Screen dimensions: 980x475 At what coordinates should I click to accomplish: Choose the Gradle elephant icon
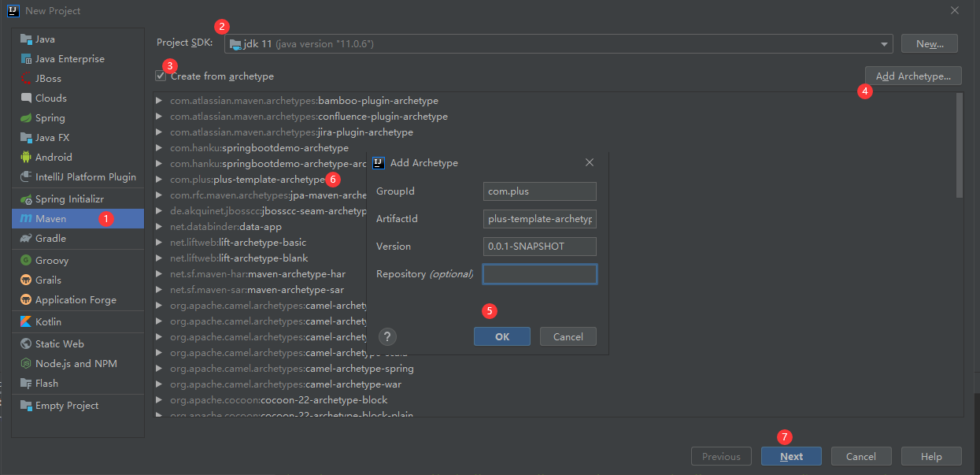click(26, 239)
